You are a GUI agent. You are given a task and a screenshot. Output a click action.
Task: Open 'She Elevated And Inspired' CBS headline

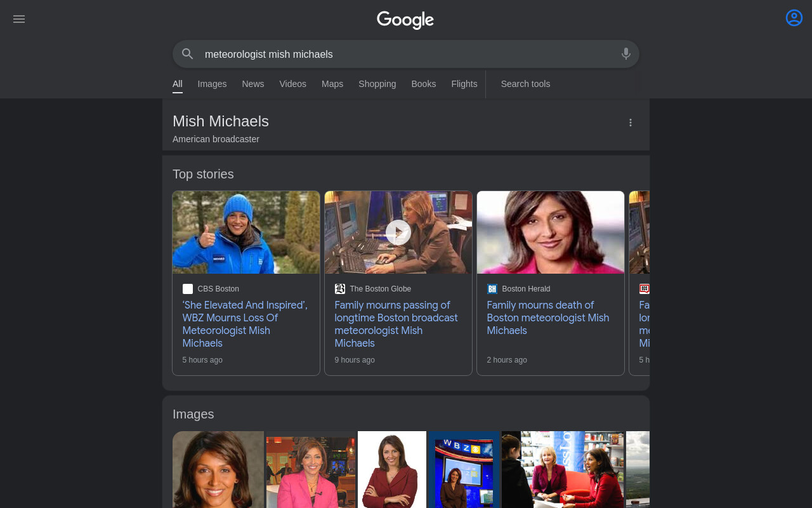coord(245,324)
